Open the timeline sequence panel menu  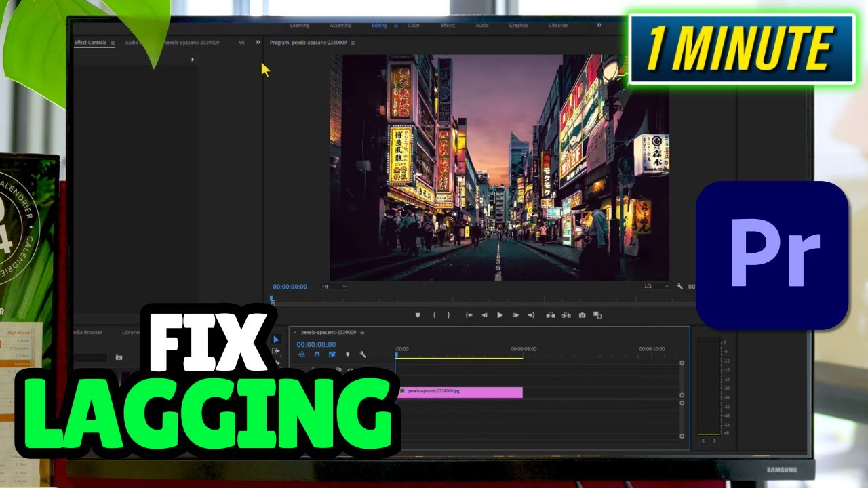tap(362, 333)
